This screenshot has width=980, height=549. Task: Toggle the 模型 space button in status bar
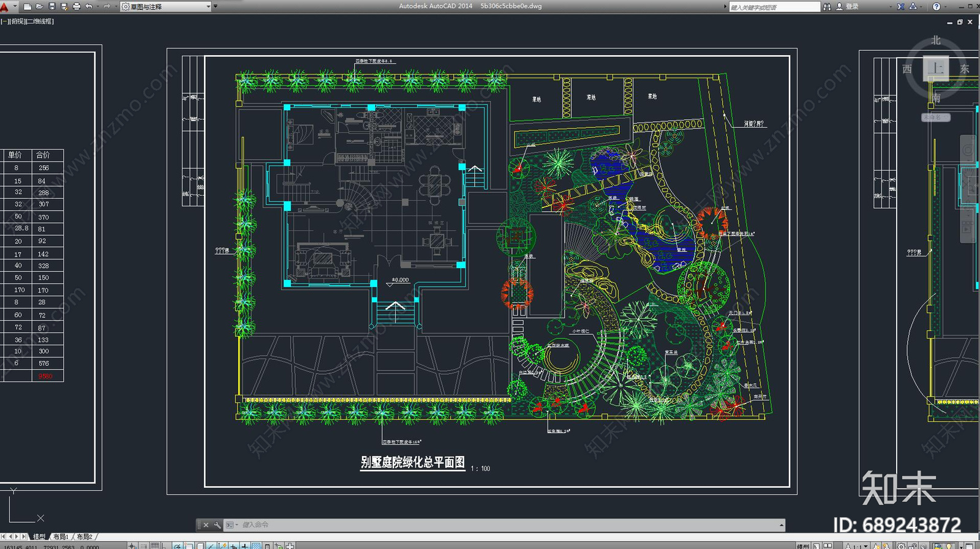(802, 546)
